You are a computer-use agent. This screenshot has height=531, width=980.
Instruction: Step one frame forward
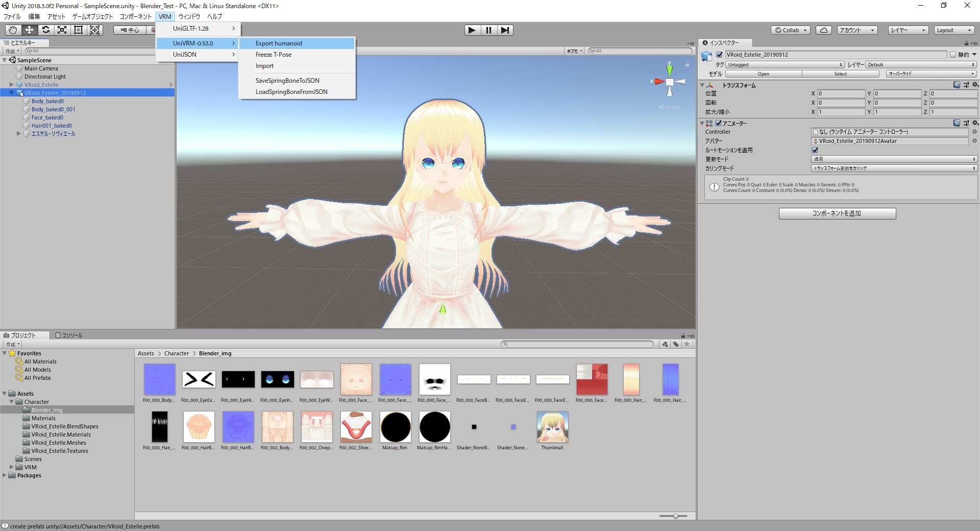[x=505, y=30]
